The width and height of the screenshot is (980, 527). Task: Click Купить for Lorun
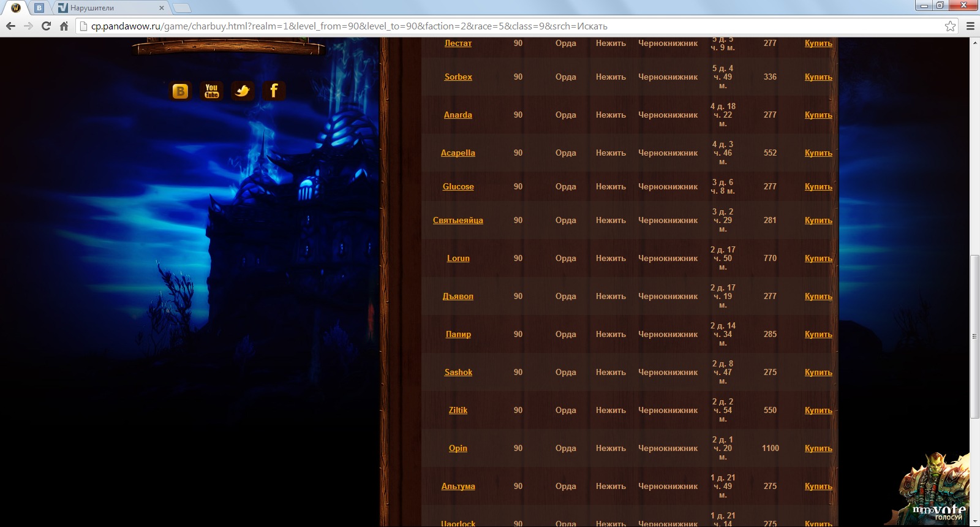818,258
